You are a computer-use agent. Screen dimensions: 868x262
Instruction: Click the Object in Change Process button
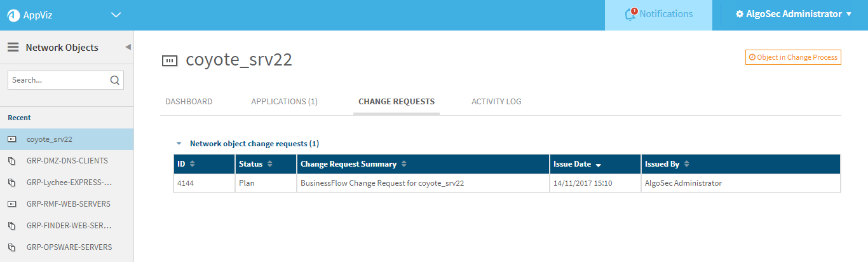click(793, 57)
